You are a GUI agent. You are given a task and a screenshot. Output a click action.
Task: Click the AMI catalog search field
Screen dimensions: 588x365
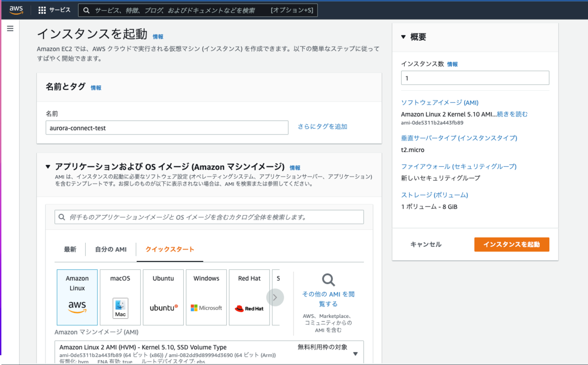pyautogui.click(x=209, y=217)
